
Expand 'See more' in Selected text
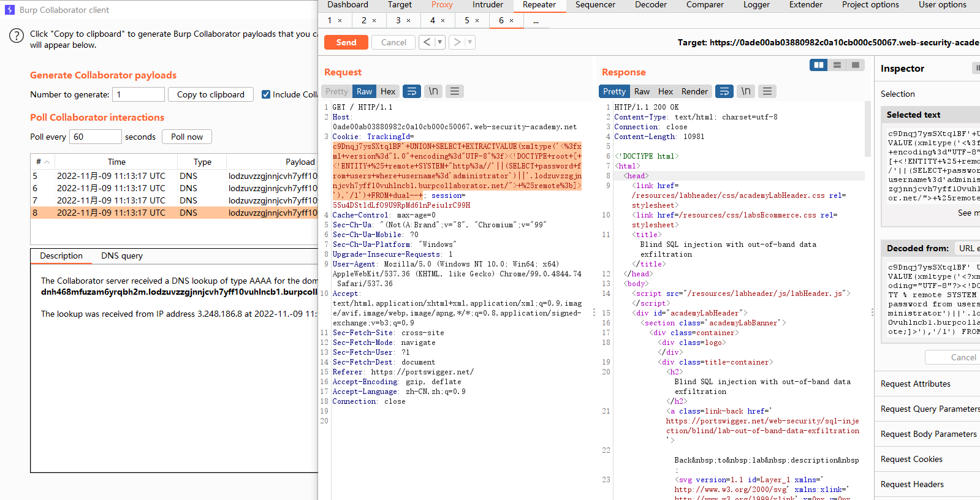click(968, 213)
